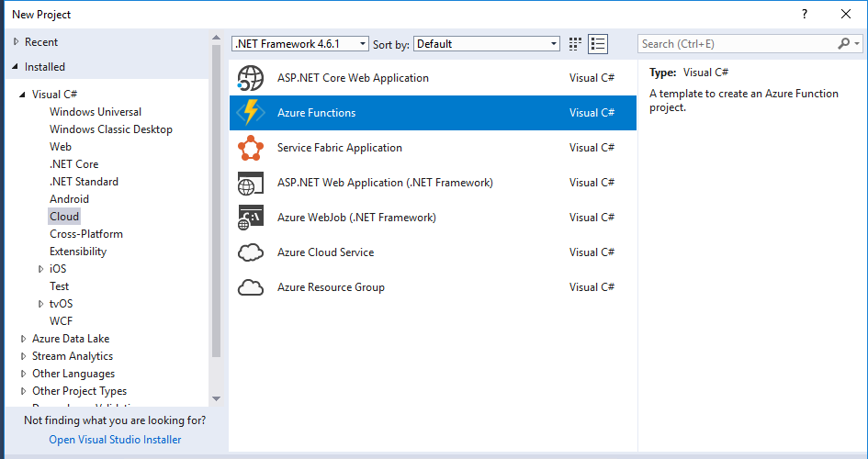Choose Azure Data Lake in the tree
The image size is (868, 459).
point(71,339)
